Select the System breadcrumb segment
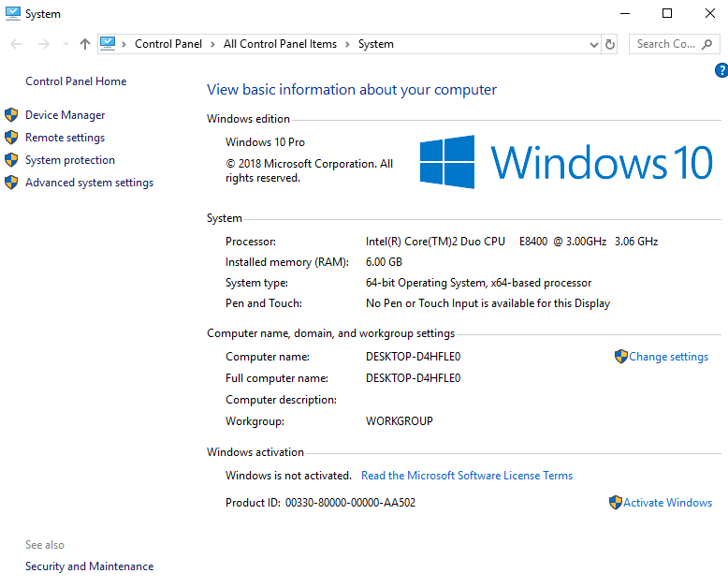The height and width of the screenshot is (588, 728). pos(375,44)
